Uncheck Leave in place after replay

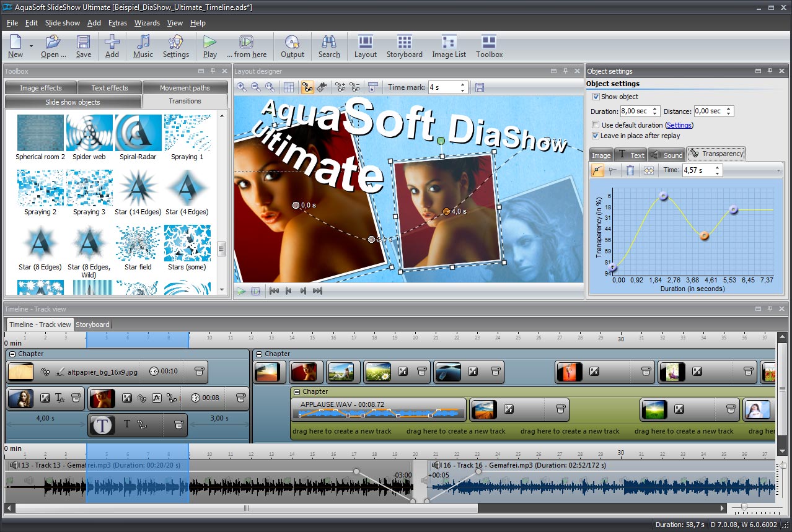596,136
